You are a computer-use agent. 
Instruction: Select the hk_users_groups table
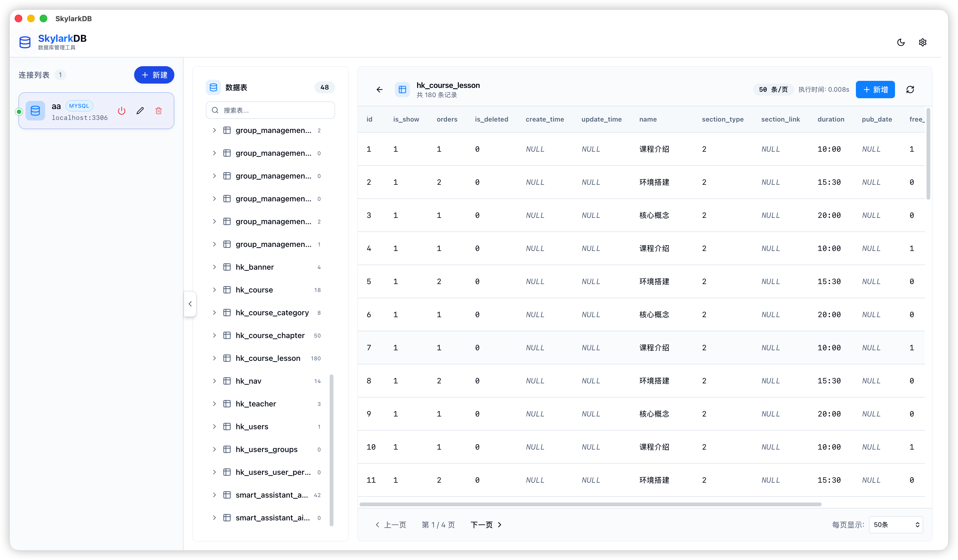point(266,449)
